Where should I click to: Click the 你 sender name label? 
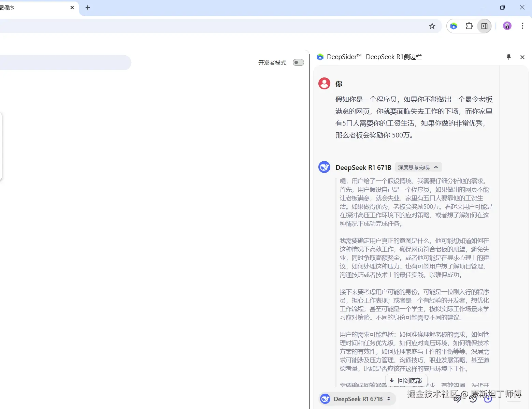click(339, 84)
